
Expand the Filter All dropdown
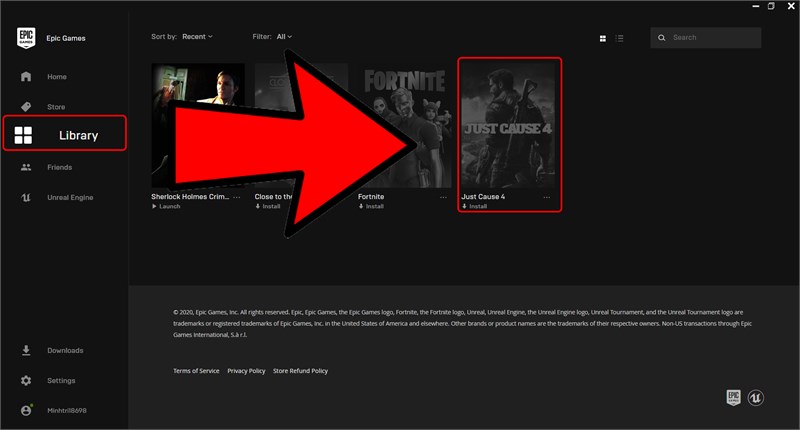click(x=284, y=37)
